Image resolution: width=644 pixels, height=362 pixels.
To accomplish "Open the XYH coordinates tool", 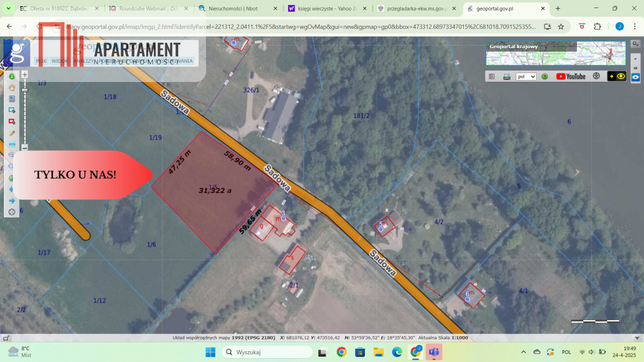I will click(x=12, y=144).
